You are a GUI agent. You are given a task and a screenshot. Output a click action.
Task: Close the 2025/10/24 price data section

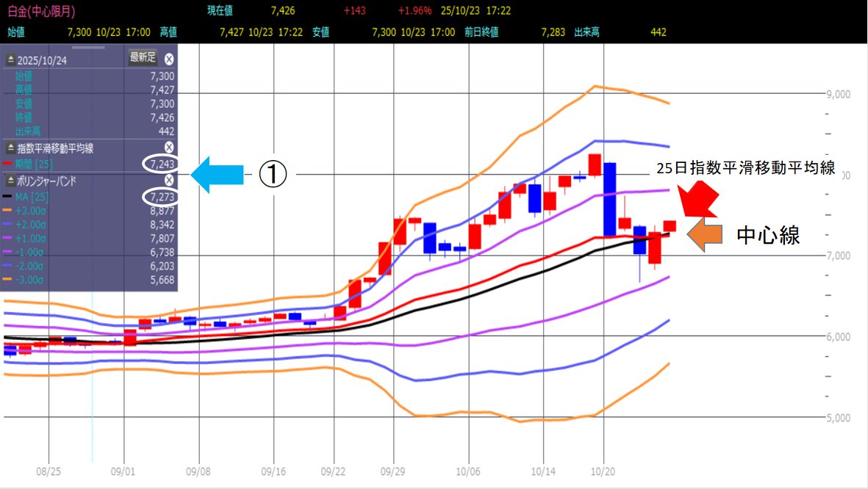[x=169, y=59]
